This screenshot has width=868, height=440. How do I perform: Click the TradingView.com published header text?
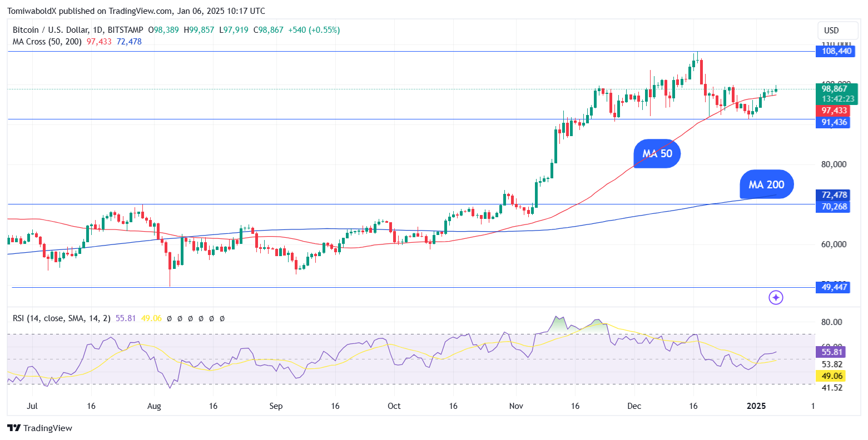[x=136, y=11]
